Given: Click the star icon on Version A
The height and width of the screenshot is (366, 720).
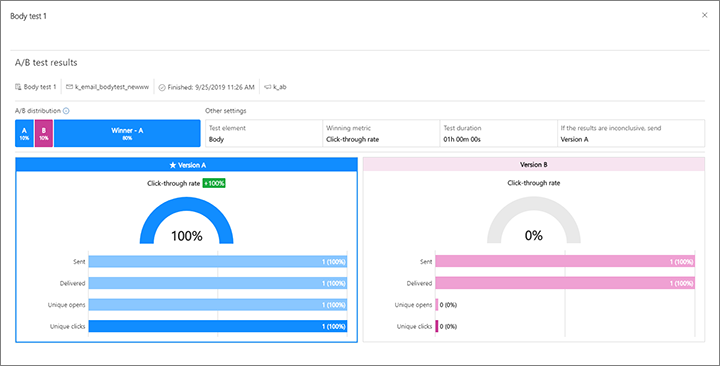Looking at the screenshot, I should (x=173, y=165).
